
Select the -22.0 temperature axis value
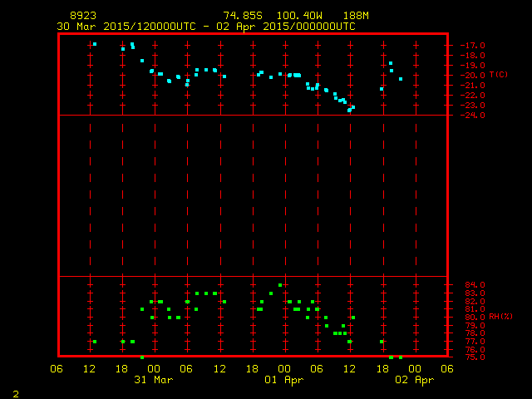tap(473, 96)
